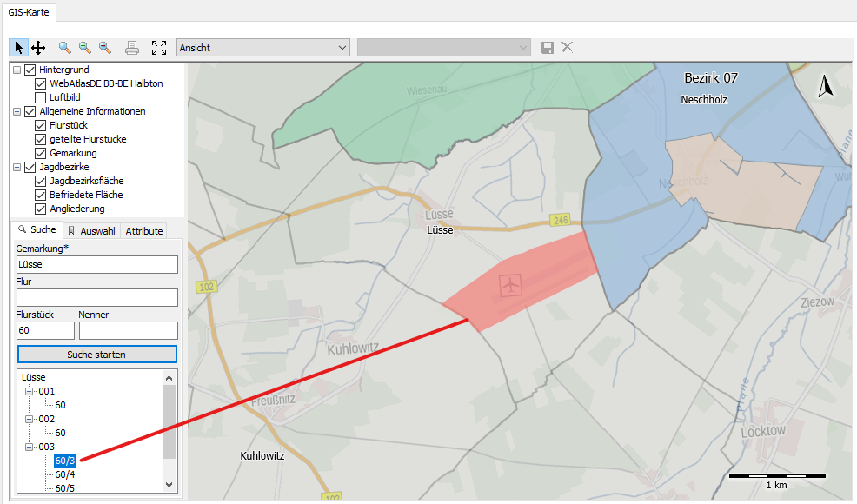Click into the Flur input field
The height and width of the screenshot is (504, 857).
96,298
